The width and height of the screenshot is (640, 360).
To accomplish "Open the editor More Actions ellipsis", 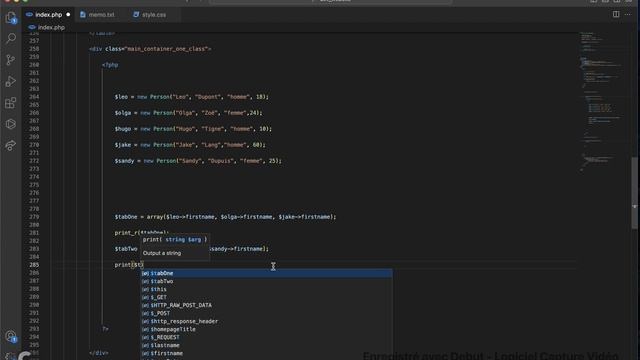I will [628, 14].
